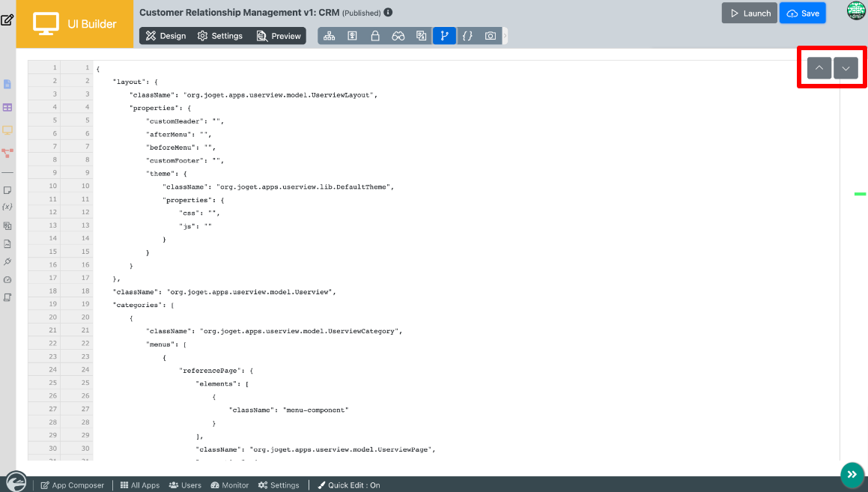This screenshot has width=868, height=492.
Task: Select the JSON Definition curly braces icon
Action: point(467,36)
